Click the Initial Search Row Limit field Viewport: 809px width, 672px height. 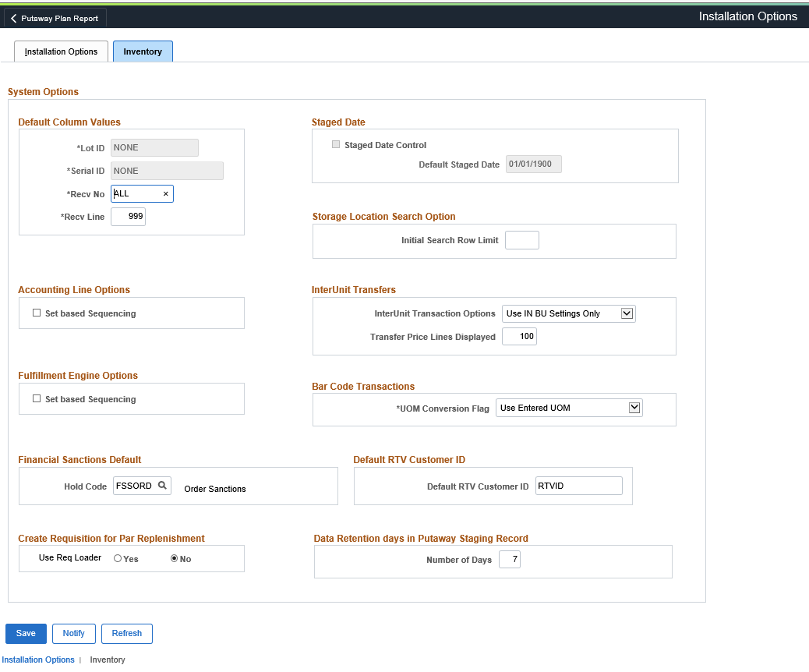[x=521, y=240]
